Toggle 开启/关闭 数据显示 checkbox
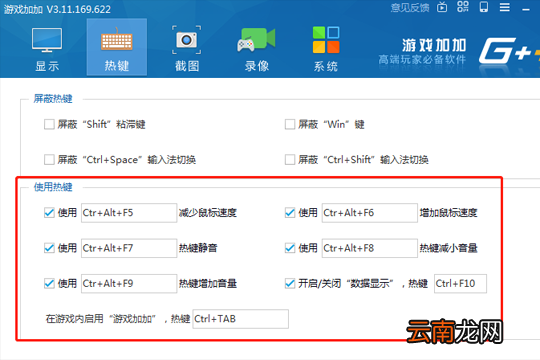Viewport: 540px width, 360px height. pyautogui.click(x=290, y=283)
